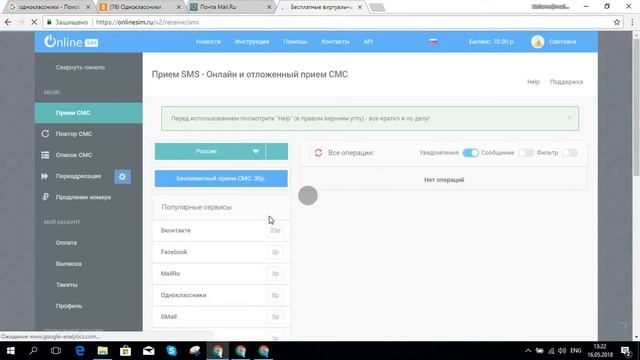Open Профиль in the account menu
640x360 pixels.
click(x=69, y=306)
